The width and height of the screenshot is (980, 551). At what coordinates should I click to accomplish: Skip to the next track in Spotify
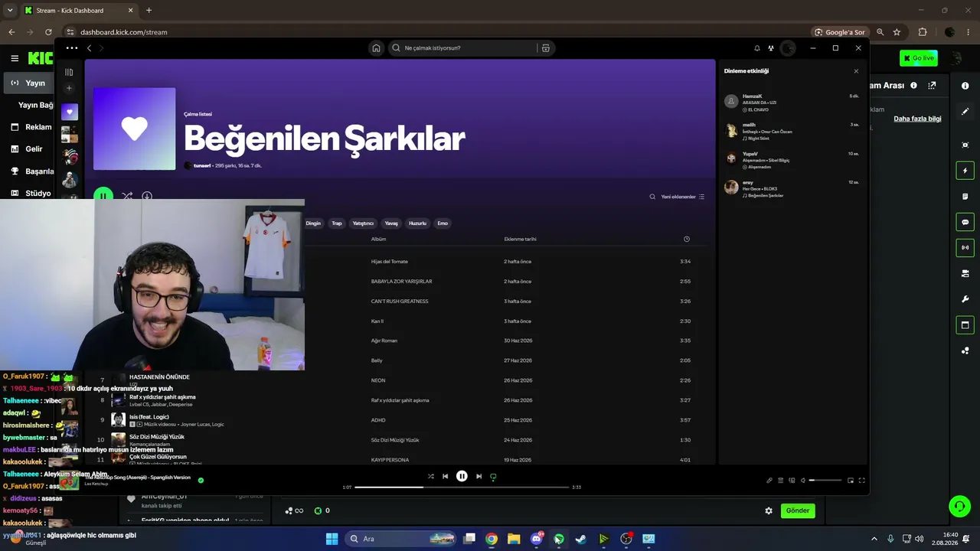point(479,476)
